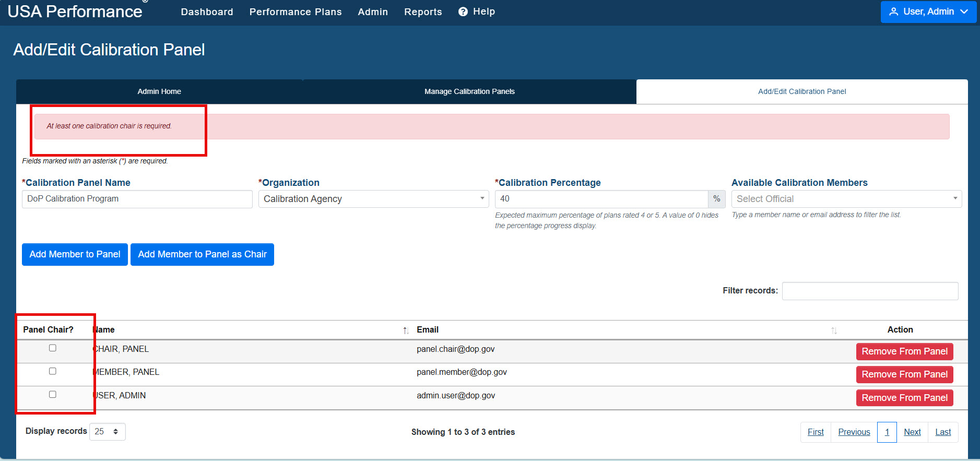The image size is (980, 461).
Task: Check Panel Chair box for MEMBER, PANEL
Action: pyautogui.click(x=53, y=371)
